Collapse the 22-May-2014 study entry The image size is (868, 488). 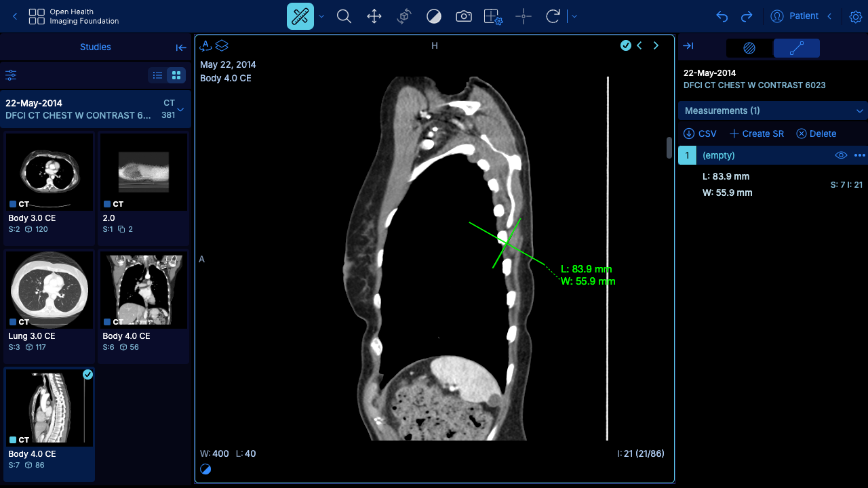(180, 109)
